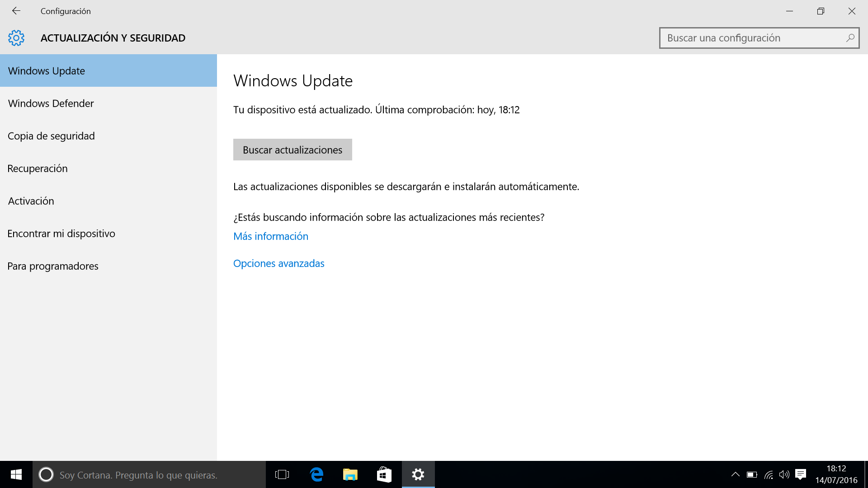Screen dimensions: 868x488
Task: Launch the Windows Store from the taskbar
Action: point(383,475)
